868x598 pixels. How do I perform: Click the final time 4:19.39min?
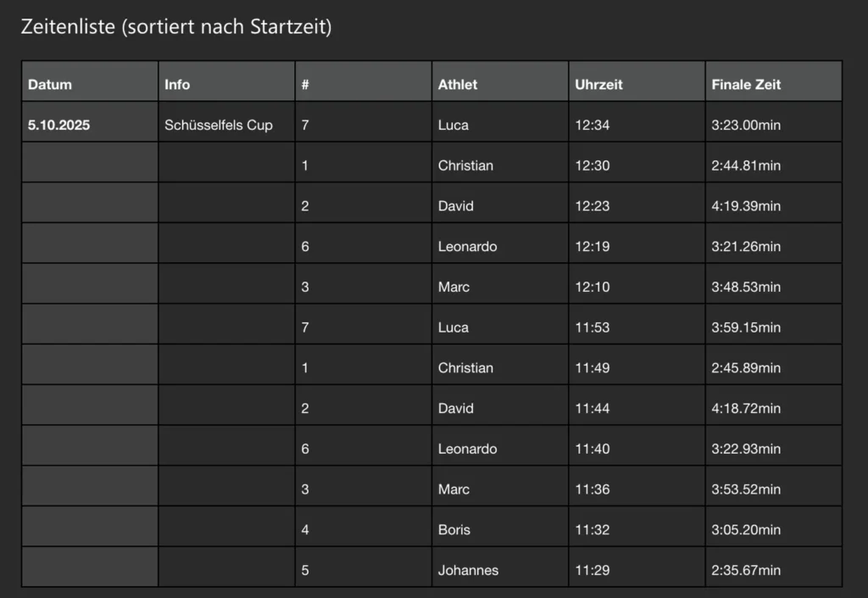coord(746,206)
